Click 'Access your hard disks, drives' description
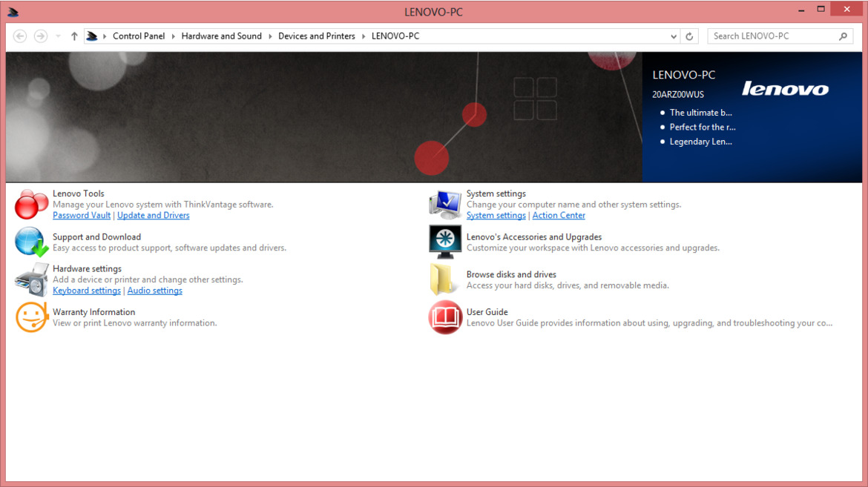 click(x=568, y=285)
